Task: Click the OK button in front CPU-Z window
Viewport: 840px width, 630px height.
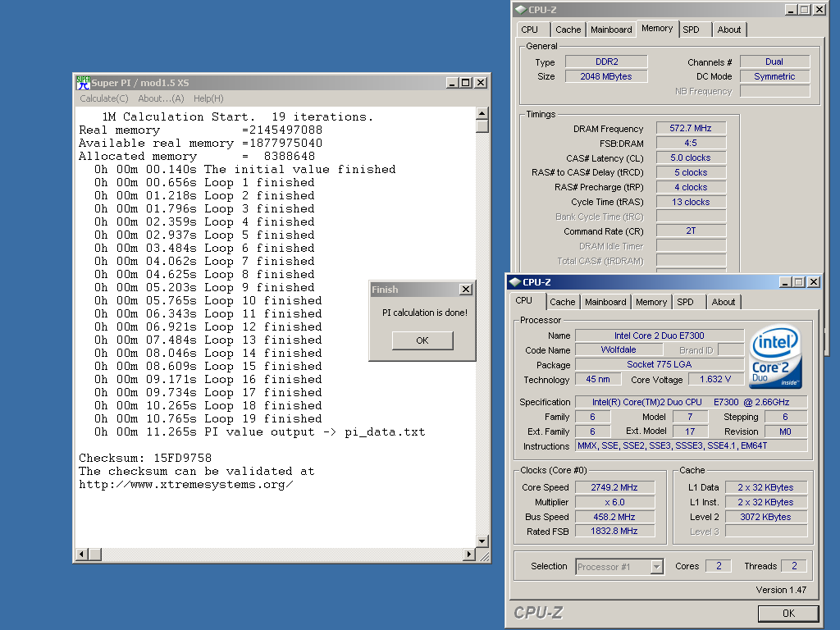Action: (788, 614)
